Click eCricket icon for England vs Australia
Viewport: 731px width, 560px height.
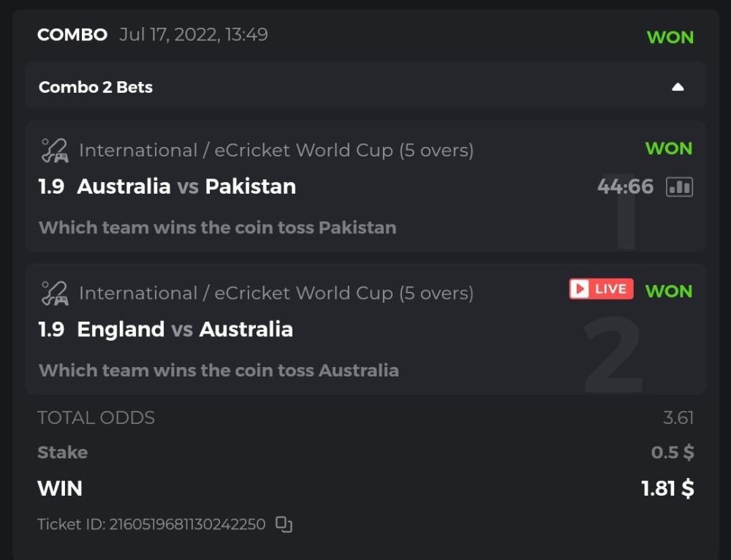pos(54,293)
